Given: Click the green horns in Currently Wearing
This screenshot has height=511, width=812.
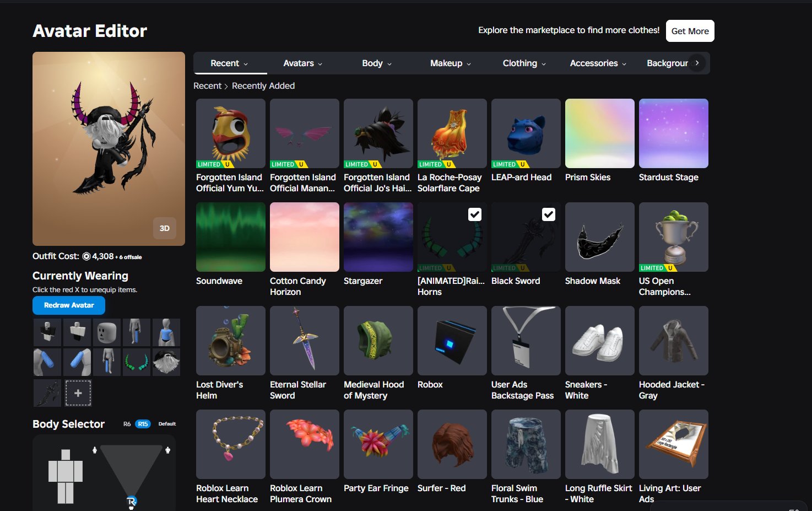Looking at the screenshot, I should coord(137,362).
